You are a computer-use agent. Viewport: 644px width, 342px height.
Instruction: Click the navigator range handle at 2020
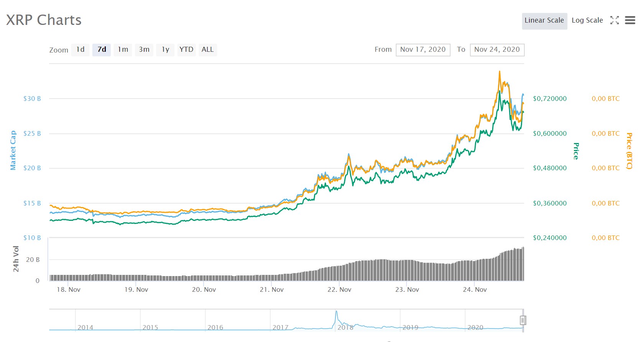coord(523,320)
